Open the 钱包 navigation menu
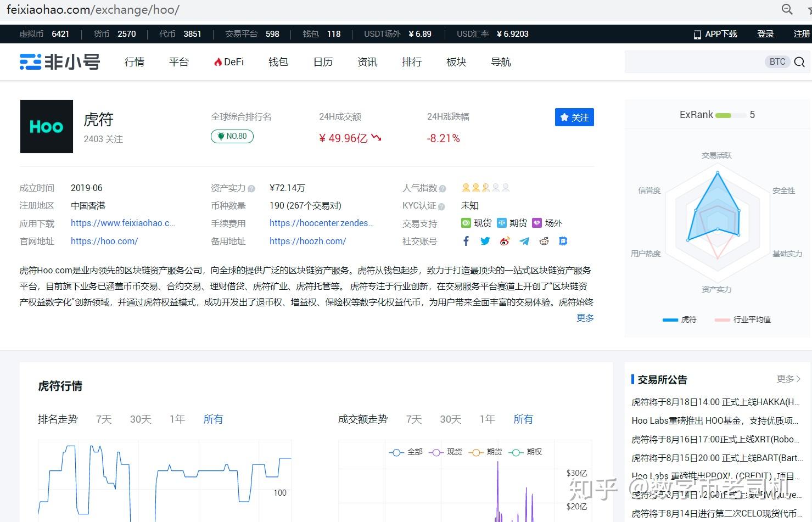This screenshot has width=812, height=522. pyautogui.click(x=278, y=62)
